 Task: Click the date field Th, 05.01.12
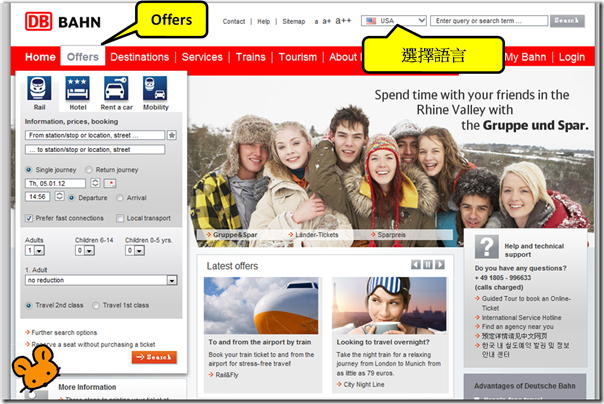pos(55,183)
